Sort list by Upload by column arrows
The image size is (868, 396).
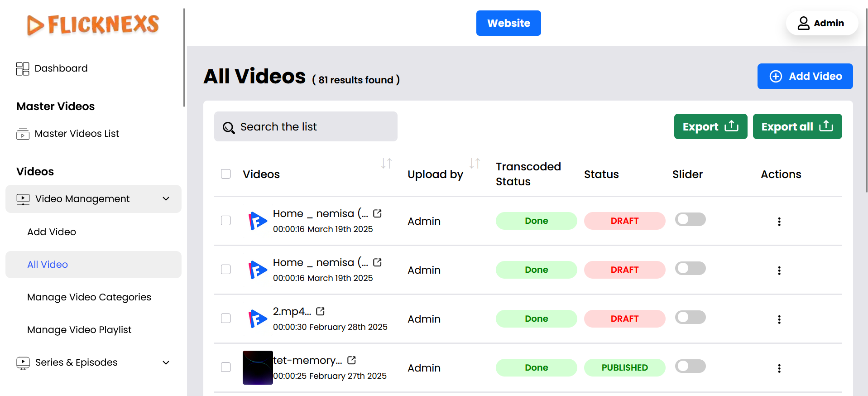point(475,163)
